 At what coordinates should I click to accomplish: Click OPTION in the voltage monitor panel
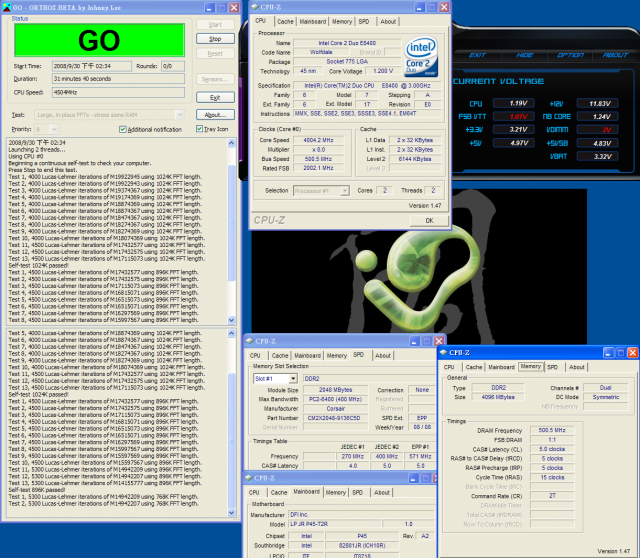(570, 55)
